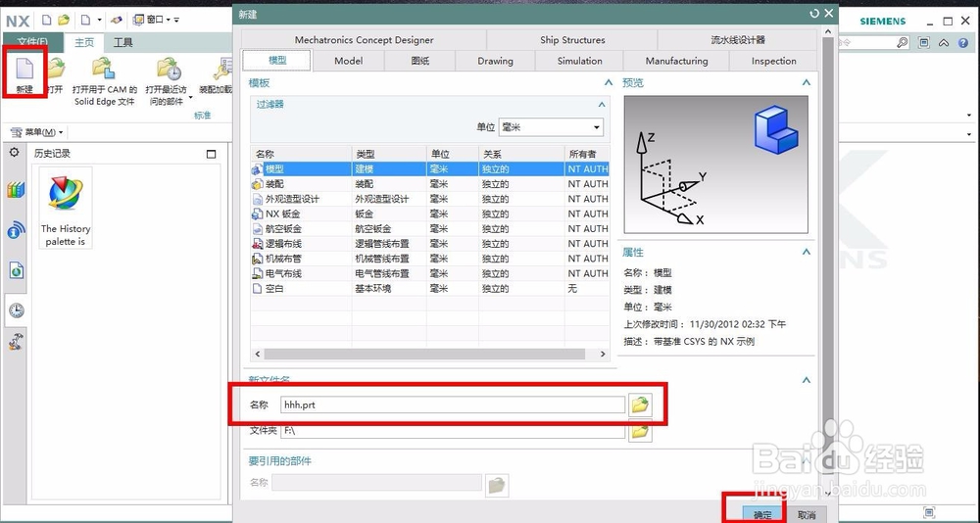
Task: Click the touch mode icon in title bar
Action: pos(117,20)
